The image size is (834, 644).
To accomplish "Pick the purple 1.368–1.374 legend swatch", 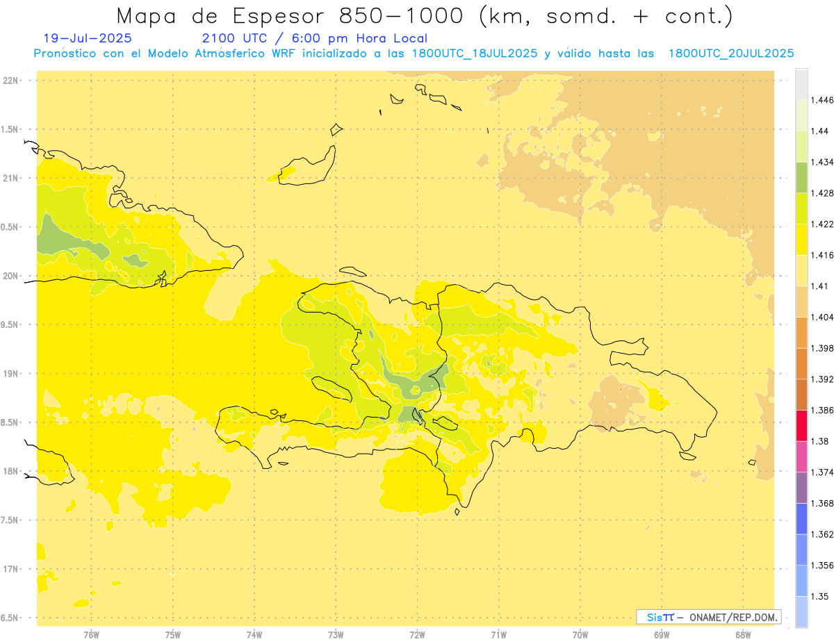I will (x=801, y=488).
